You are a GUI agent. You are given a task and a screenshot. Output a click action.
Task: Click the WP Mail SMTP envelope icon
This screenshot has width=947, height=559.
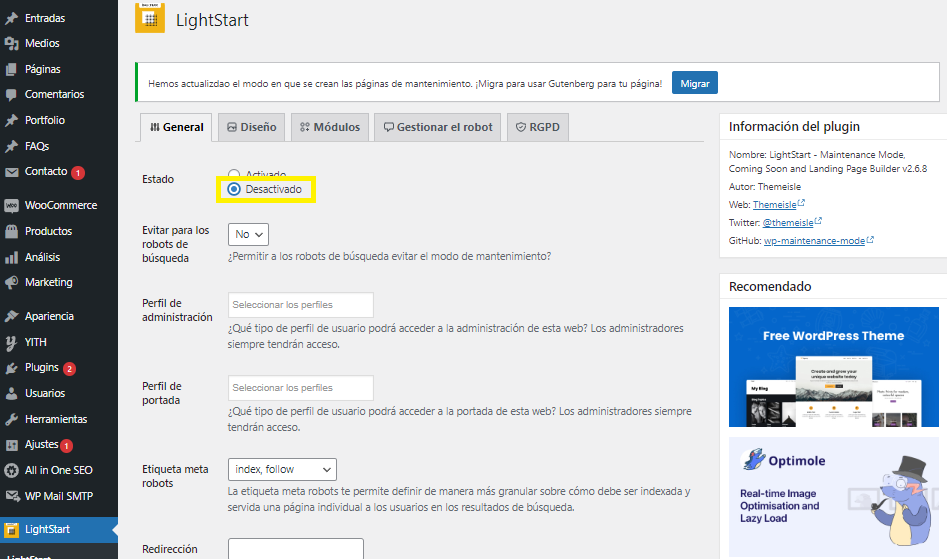(x=12, y=496)
